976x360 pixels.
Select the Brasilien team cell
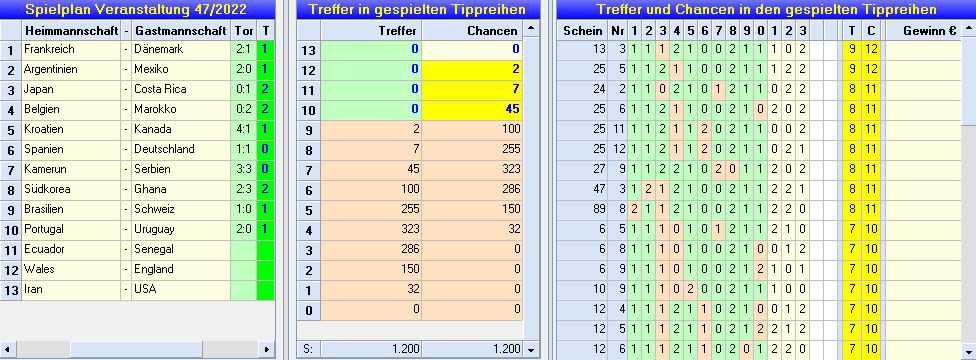click(71, 209)
